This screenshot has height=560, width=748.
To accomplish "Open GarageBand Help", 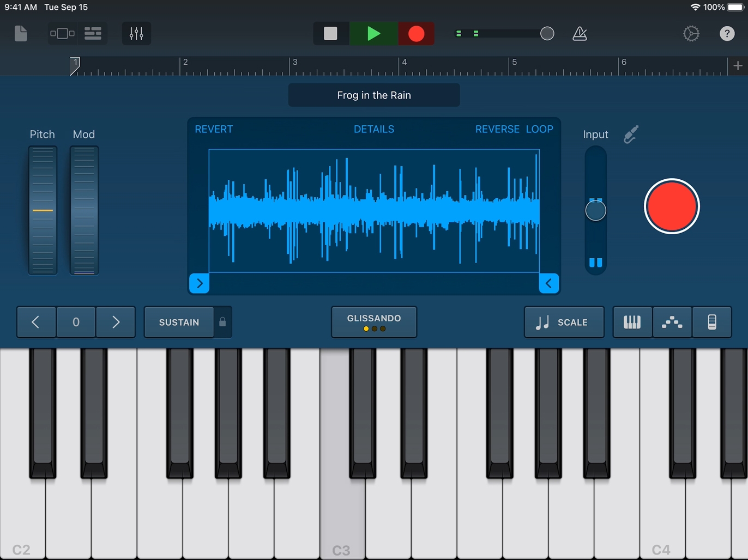I will (x=727, y=33).
